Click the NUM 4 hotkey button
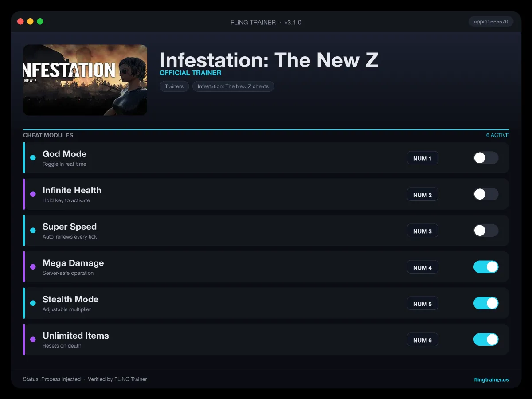532x399 pixels. tap(422, 267)
